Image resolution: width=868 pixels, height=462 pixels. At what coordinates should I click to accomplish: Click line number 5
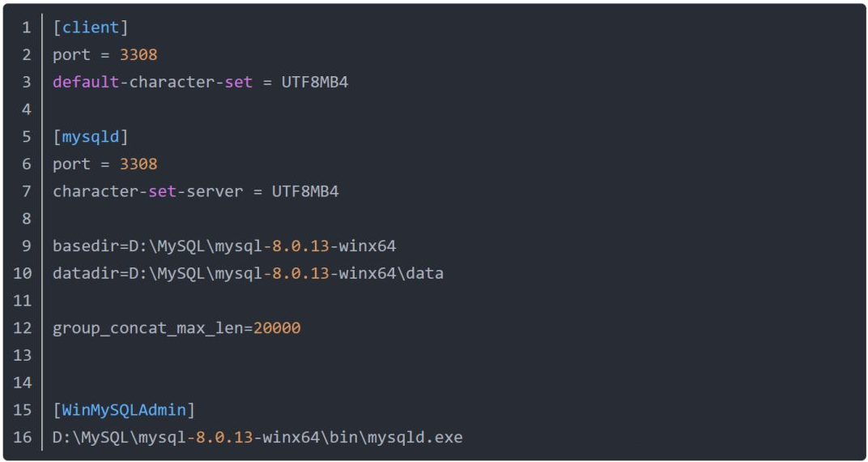(x=27, y=137)
